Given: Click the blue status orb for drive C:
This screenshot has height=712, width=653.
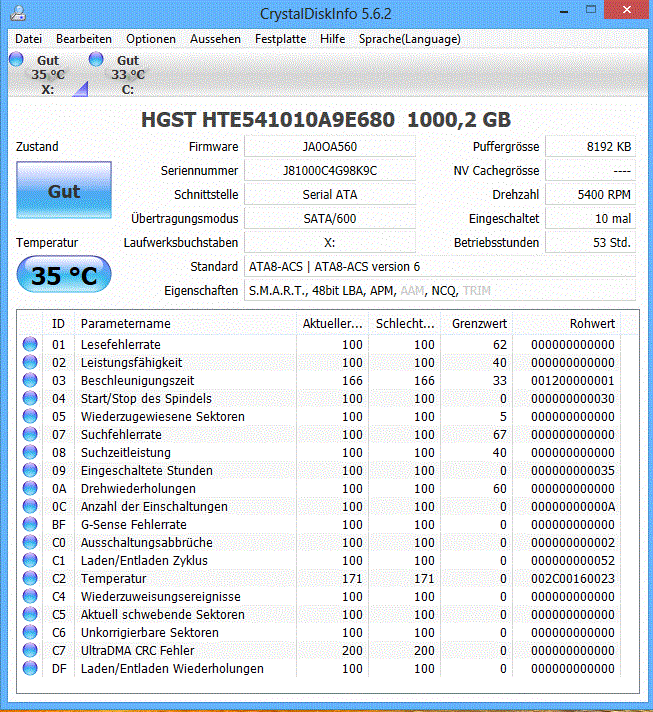Looking at the screenshot, I should click(x=96, y=59).
